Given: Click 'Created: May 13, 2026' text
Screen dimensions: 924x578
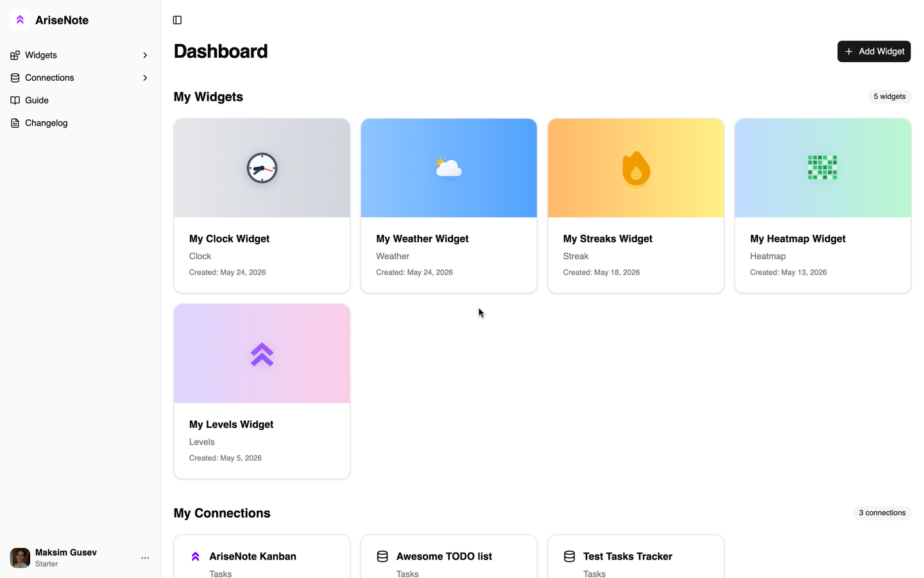Looking at the screenshot, I should [788, 273].
